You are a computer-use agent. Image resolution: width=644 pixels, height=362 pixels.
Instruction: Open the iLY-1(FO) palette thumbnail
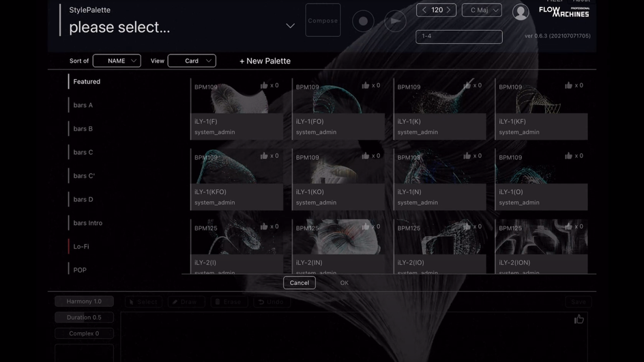tap(338, 96)
